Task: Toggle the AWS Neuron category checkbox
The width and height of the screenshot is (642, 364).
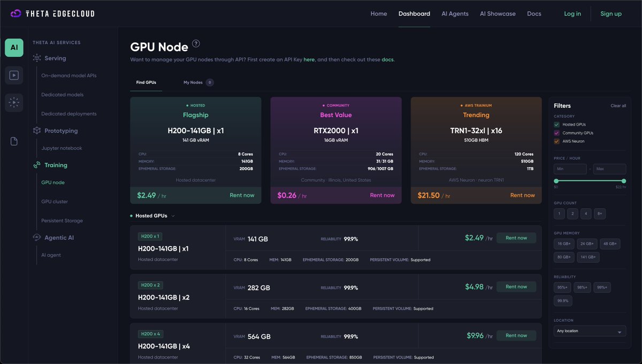Action: click(x=556, y=141)
